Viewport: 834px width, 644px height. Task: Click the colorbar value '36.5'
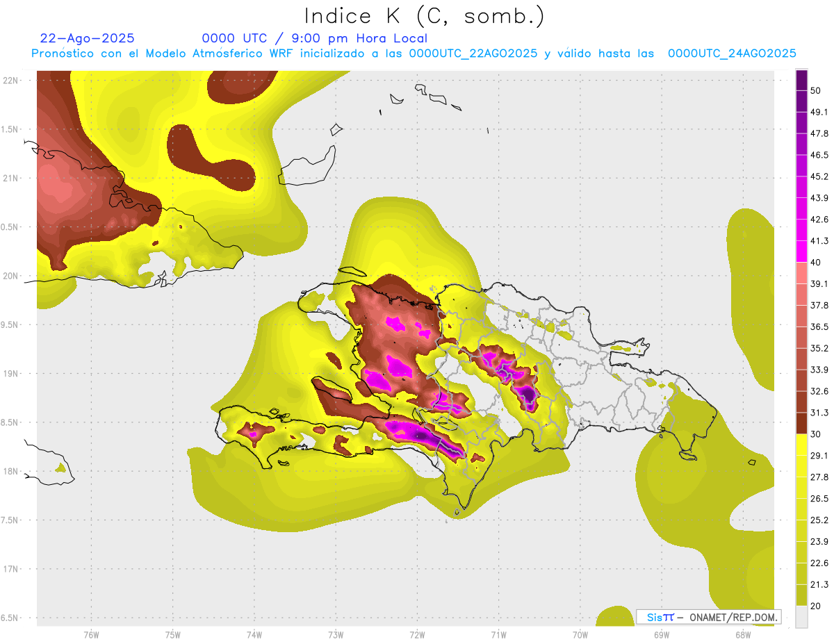[x=819, y=327]
